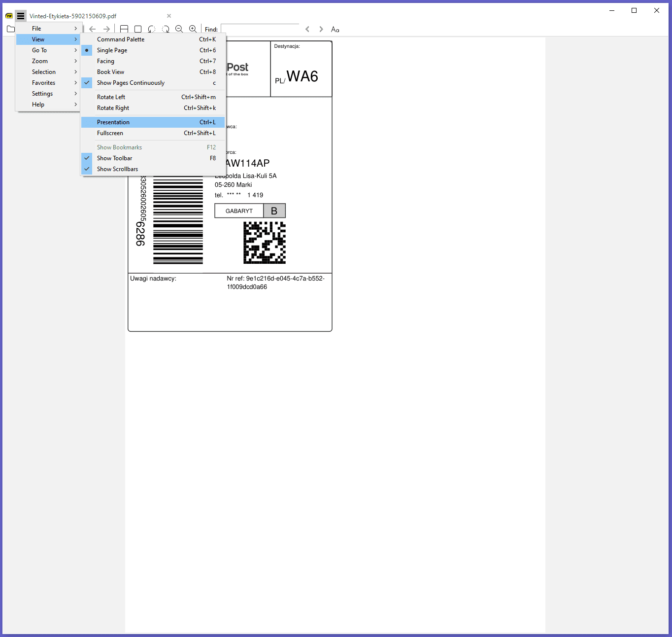Close the Vinted-Etykieta PDF tab
This screenshot has width=672, height=637.
click(x=169, y=16)
